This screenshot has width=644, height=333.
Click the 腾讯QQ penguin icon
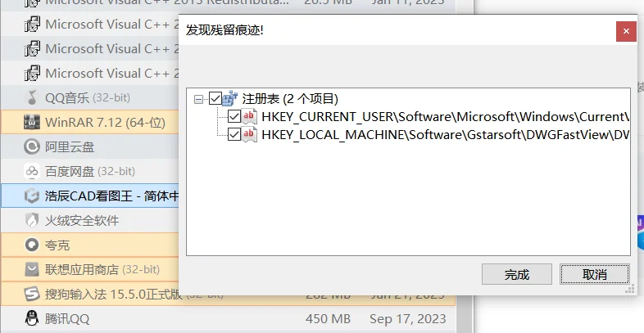(32, 318)
